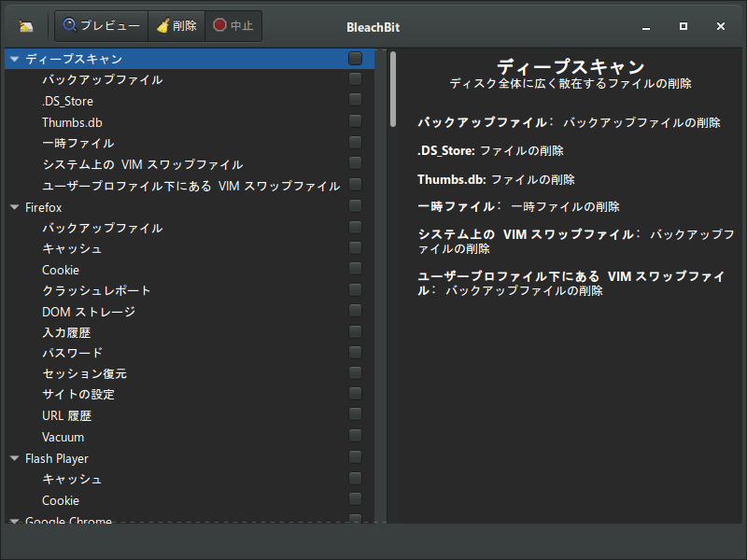Select the Flash Player tree row
747x560 pixels.
click(190, 458)
